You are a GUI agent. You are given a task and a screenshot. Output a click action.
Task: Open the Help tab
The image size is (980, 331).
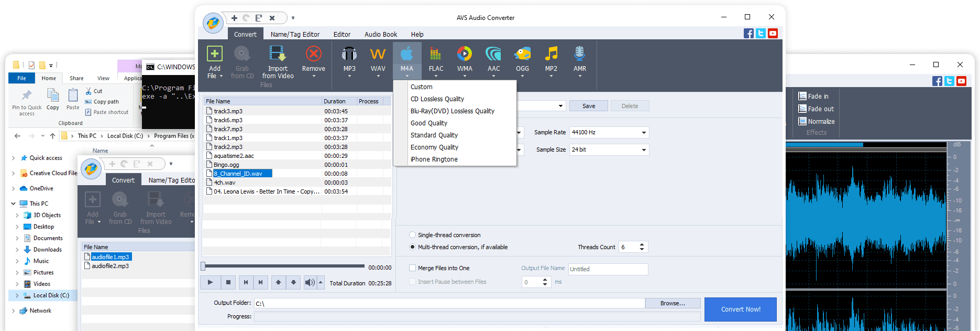(417, 34)
